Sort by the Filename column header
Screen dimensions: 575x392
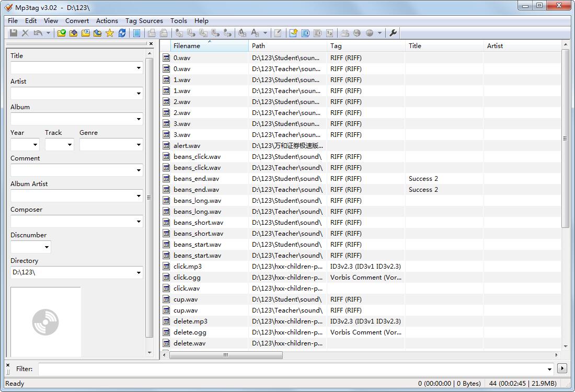210,46
